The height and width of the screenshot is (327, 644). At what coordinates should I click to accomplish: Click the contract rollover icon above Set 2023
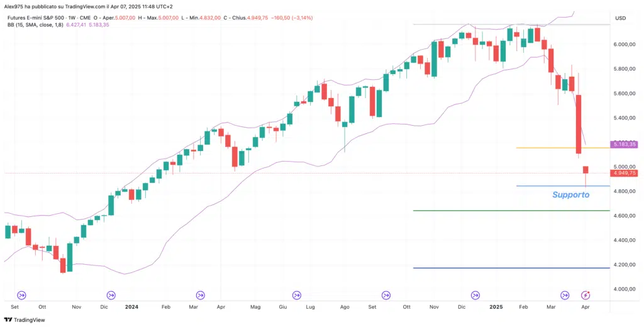click(x=21, y=294)
